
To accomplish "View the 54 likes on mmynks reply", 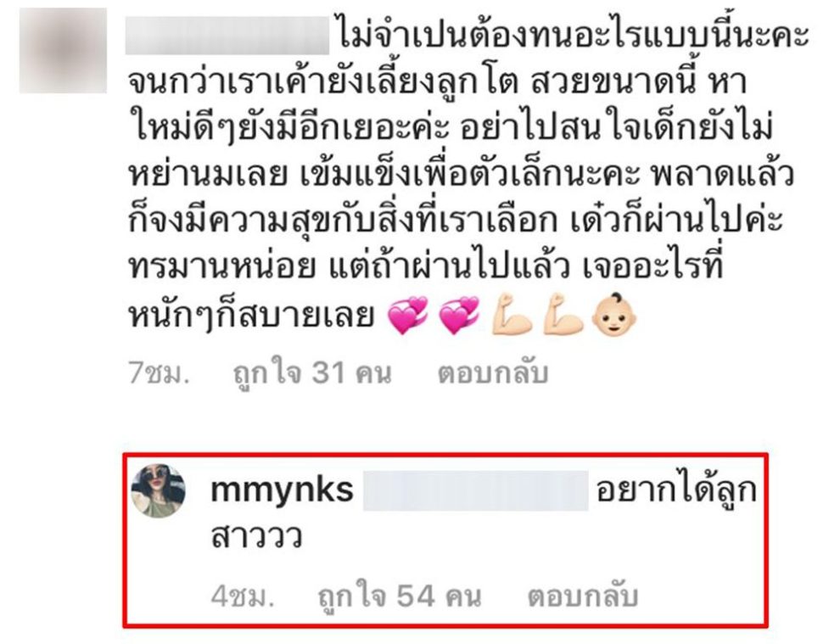I will (399, 596).
